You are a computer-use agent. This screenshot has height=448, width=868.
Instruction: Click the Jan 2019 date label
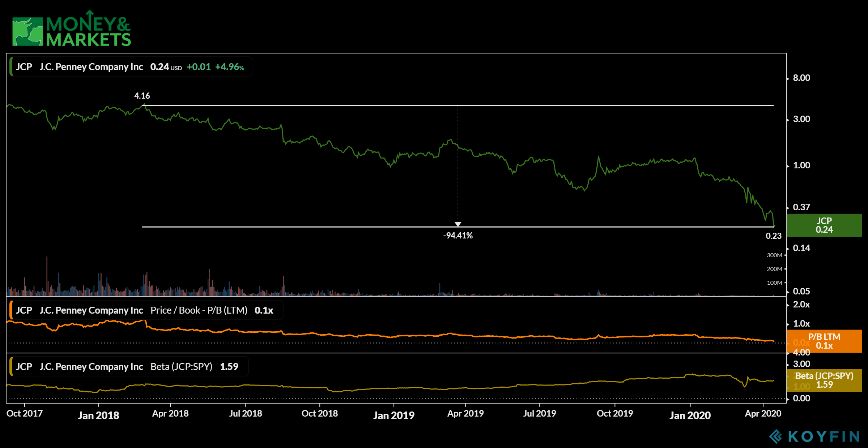[x=394, y=415]
